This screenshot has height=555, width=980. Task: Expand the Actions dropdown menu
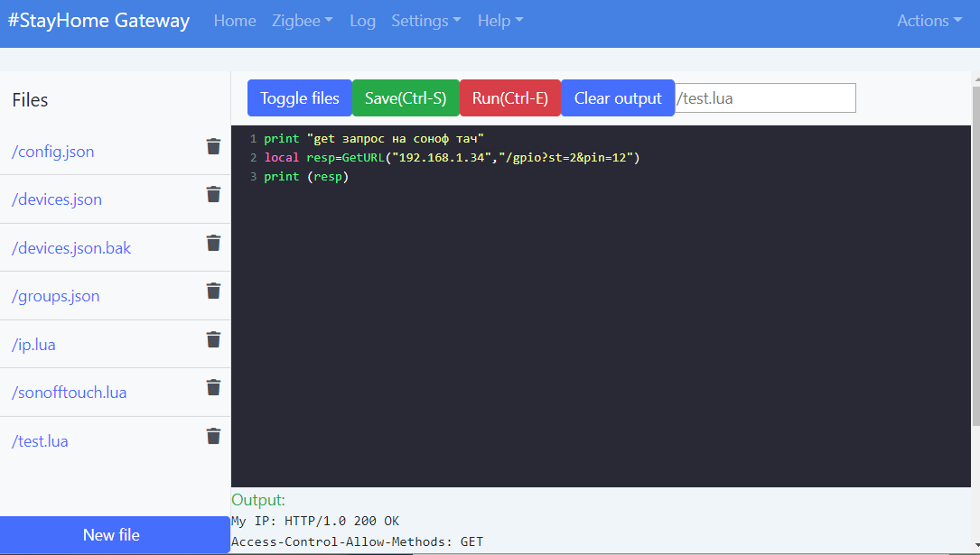tap(929, 21)
